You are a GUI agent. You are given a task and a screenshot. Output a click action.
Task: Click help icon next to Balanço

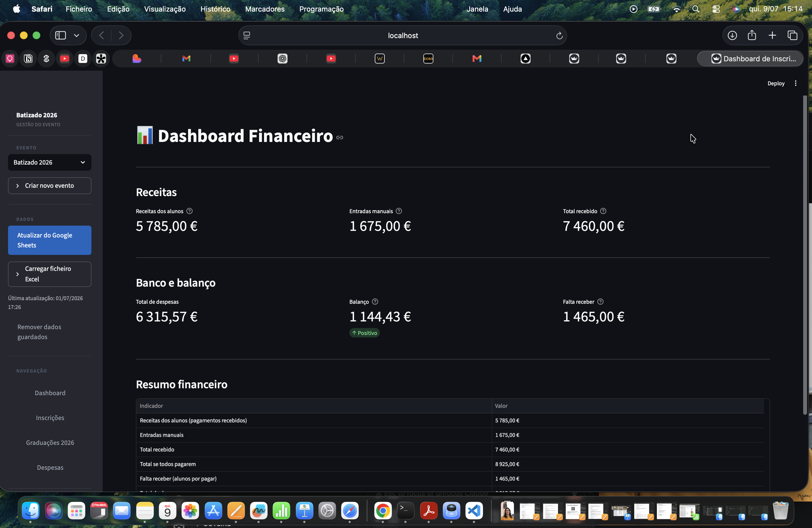coord(375,302)
